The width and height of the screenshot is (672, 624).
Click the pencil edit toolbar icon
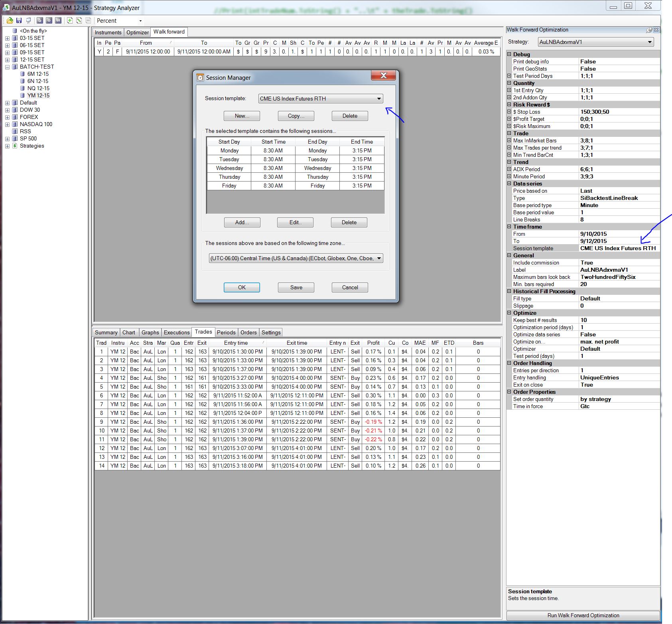(79, 20)
